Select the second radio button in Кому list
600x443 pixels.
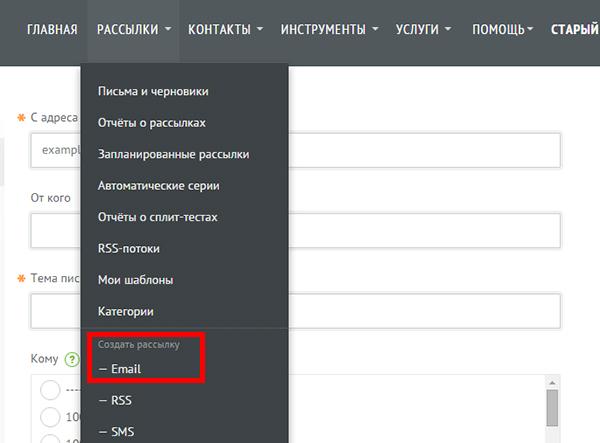tap(50, 417)
